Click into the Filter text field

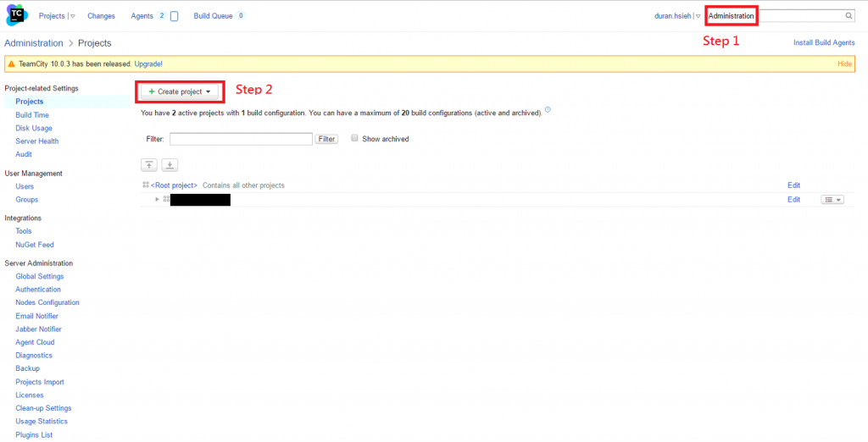[242, 139]
